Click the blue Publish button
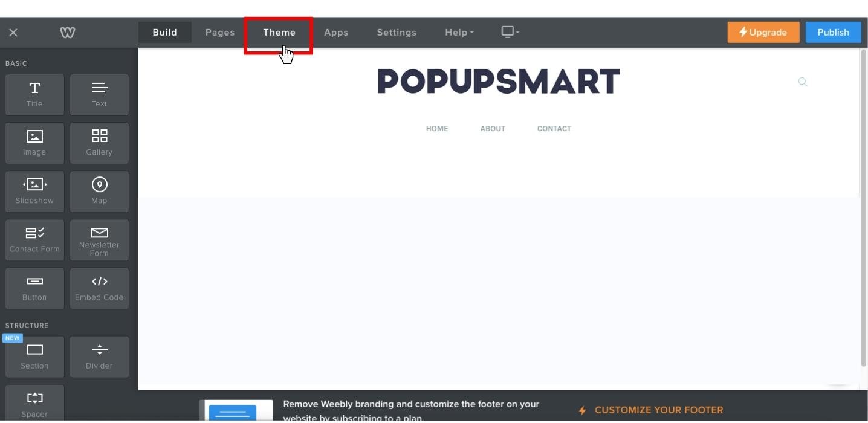The height and width of the screenshot is (423, 868). click(834, 33)
